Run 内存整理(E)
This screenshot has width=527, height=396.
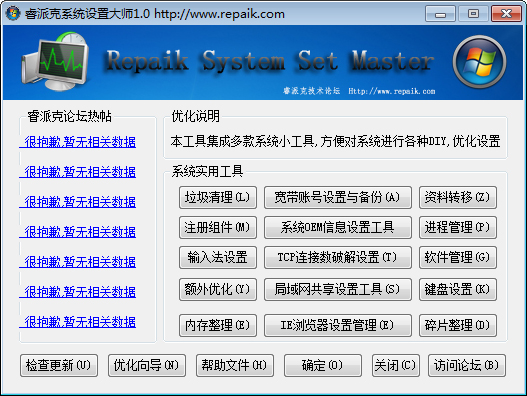click(x=218, y=325)
